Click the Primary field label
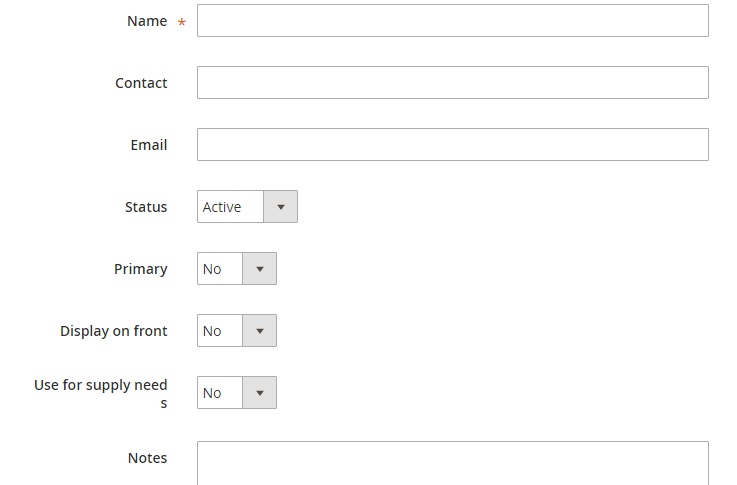The width and height of the screenshot is (737, 485). pos(141,269)
